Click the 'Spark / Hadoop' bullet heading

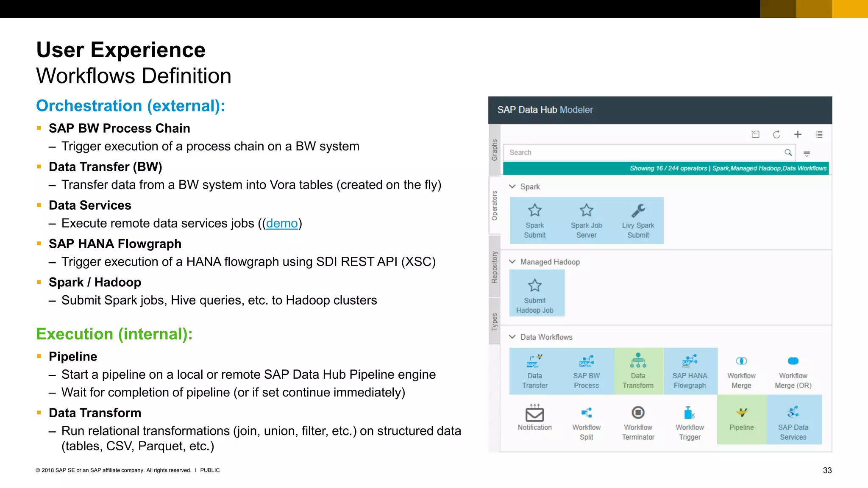[x=95, y=283]
